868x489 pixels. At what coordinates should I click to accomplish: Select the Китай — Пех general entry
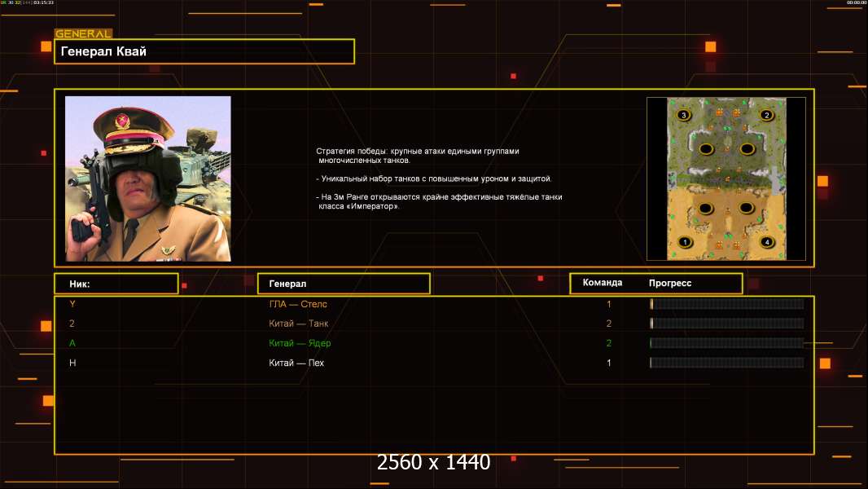[296, 363]
